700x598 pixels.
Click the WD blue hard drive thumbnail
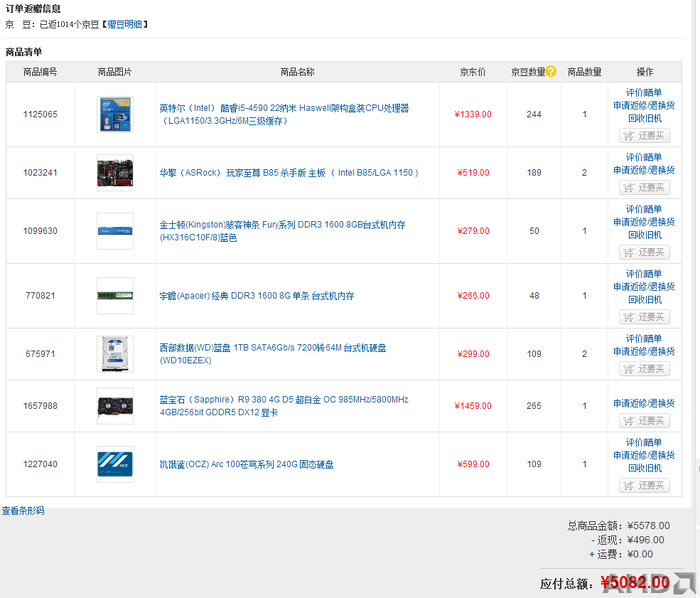coord(115,354)
